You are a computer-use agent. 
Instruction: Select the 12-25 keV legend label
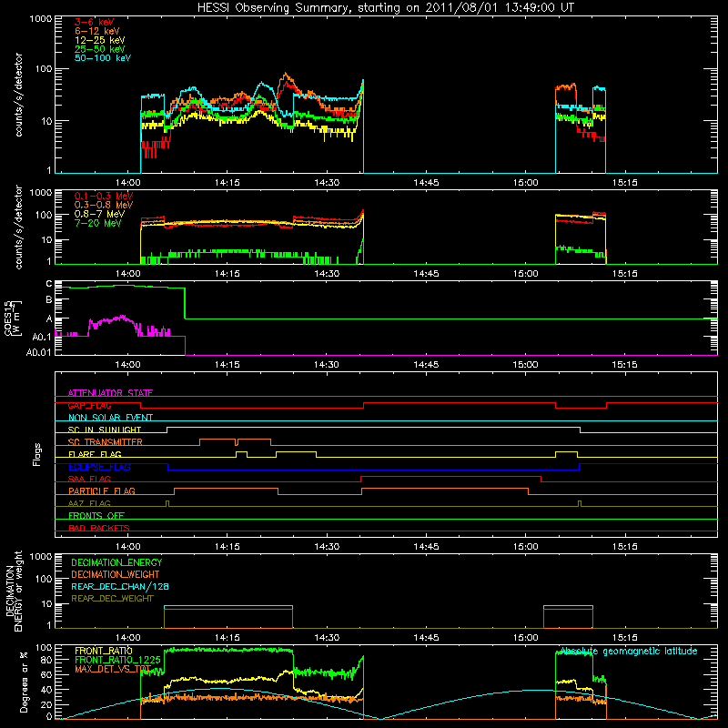[x=100, y=40]
